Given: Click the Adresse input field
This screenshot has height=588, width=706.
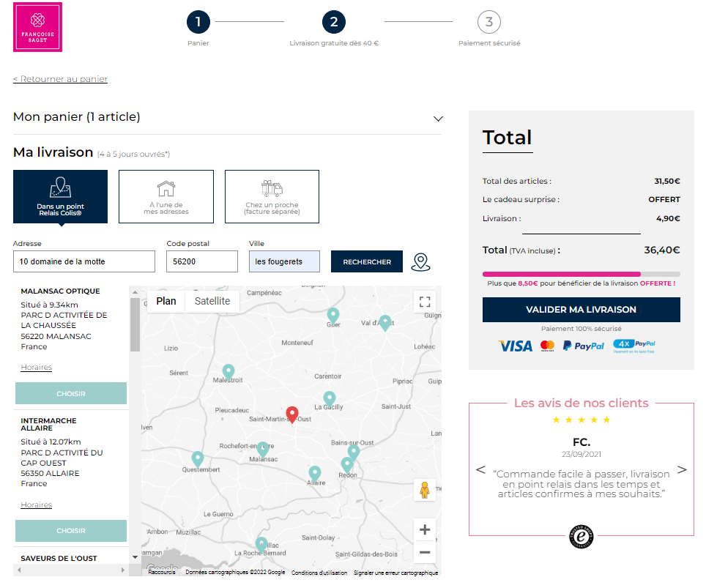Looking at the screenshot, I should pyautogui.click(x=84, y=261).
